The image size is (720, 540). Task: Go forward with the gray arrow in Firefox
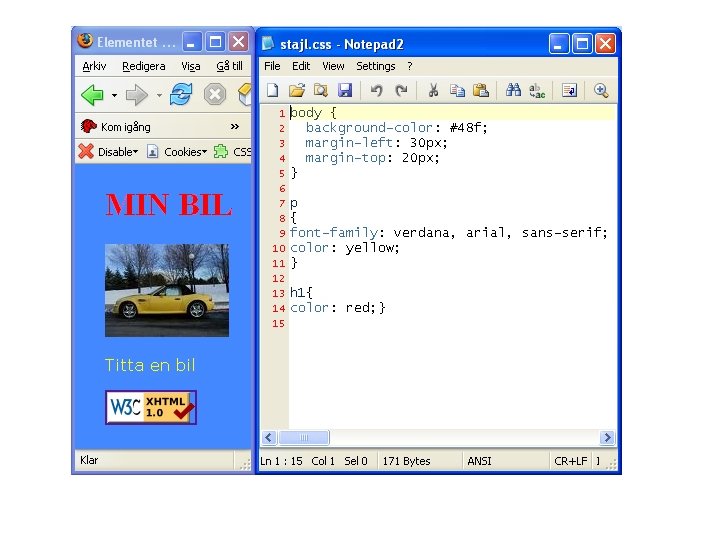136,95
